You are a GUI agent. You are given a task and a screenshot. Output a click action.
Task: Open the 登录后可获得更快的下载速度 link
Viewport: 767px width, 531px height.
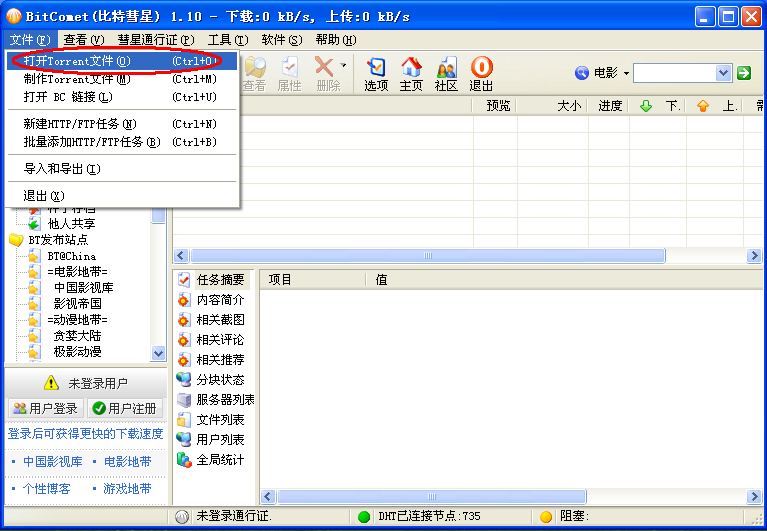tap(86, 434)
